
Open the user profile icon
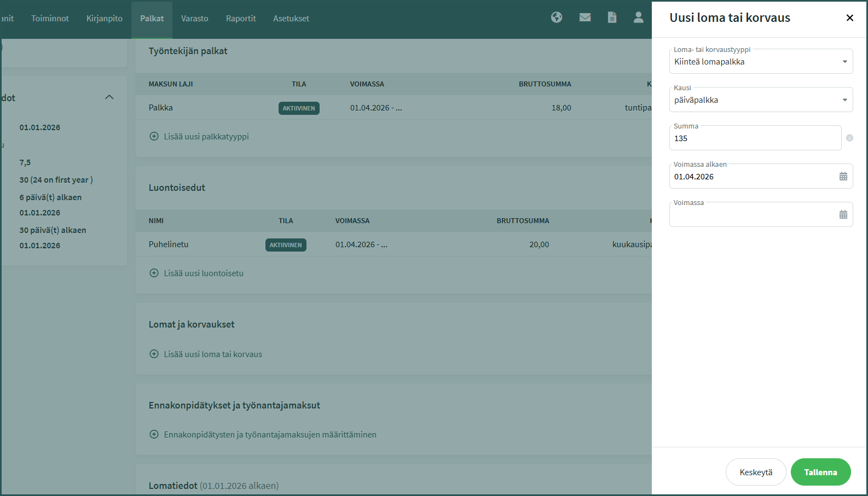click(x=638, y=17)
